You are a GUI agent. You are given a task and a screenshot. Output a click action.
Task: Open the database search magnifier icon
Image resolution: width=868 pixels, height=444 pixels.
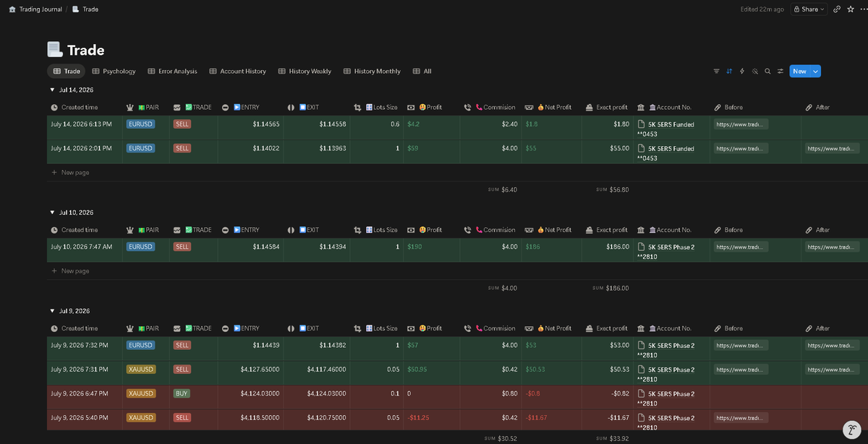[x=767, y=72]
